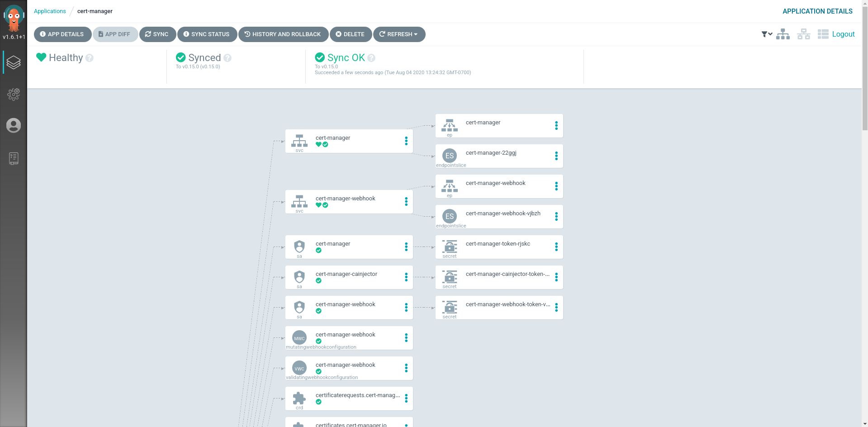
Task: Open Settings via the gear sidebar icon
Action: pyautogui.click(x=14, y=95)
